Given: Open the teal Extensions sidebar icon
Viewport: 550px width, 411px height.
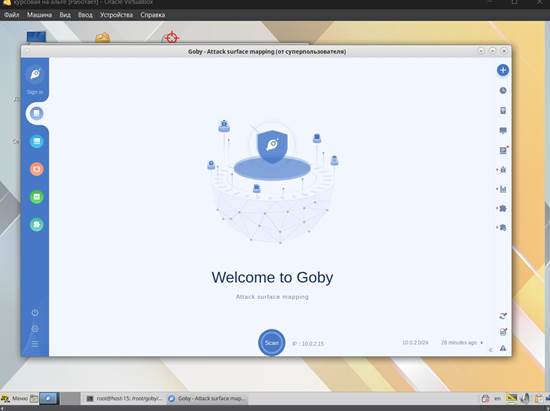Looking at the screenshot, I should click(x=36, y=224).
